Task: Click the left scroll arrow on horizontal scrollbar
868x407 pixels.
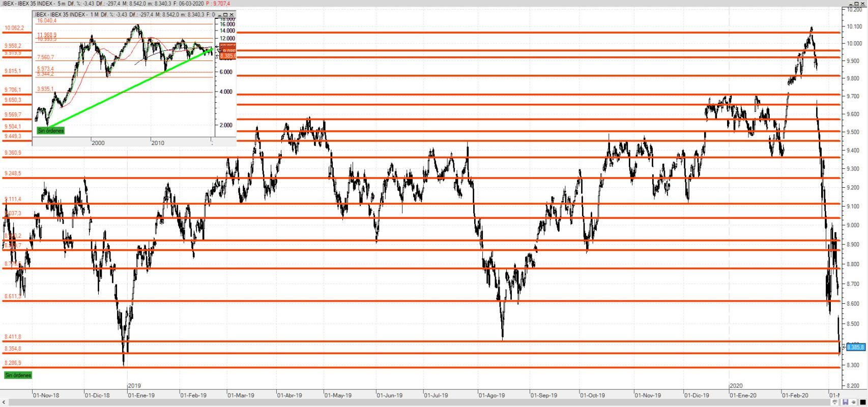Action: [4, 402]
